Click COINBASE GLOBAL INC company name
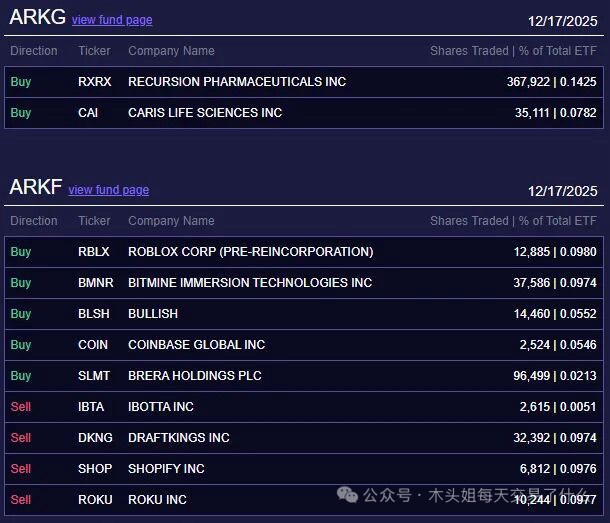This screenshot has width=610, height=523. coord(196,345)
